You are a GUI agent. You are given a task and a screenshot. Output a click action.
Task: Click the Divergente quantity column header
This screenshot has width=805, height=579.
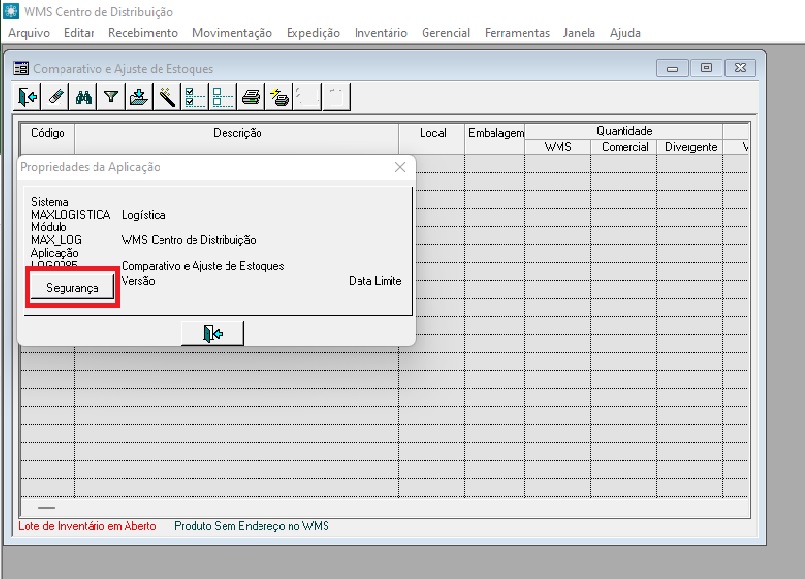point(690,147)
